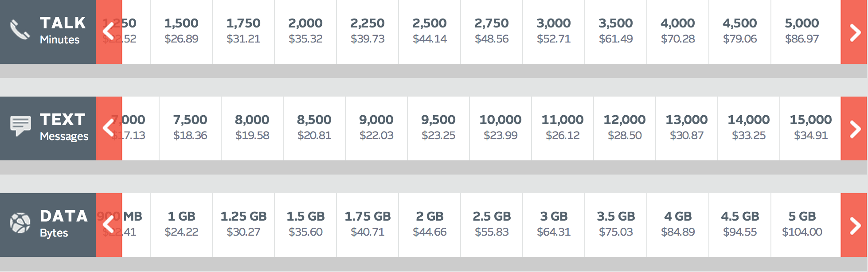Pick 15,000 messages for $34.91
The image size is (868, 272).
(811, 128)
